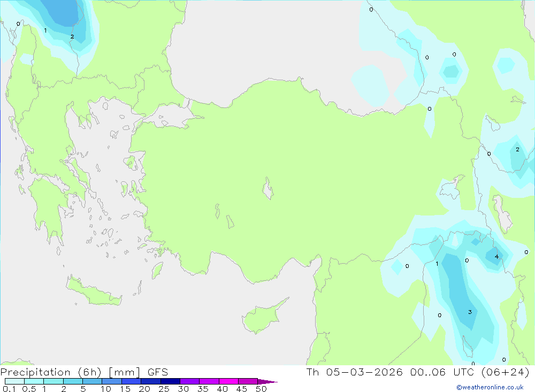
Task: Pick the 15–20 mm blue legend swatch
Action: pyautogui.click(x=131, y=381)
